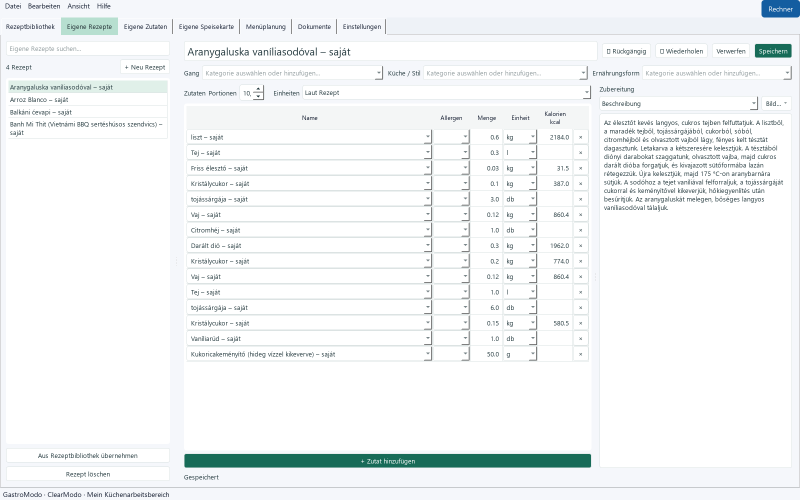This screenshot has width=800, height=500.
Task: Open the unit dropdown for Kukoricakeményítő row
Action: point(533,354)
